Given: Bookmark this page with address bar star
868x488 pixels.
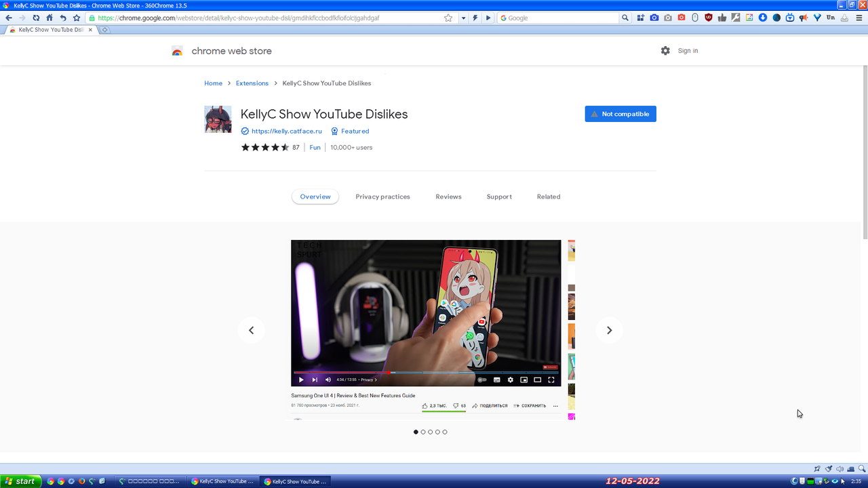Looking at the screenshot, I should click(448, 18).
